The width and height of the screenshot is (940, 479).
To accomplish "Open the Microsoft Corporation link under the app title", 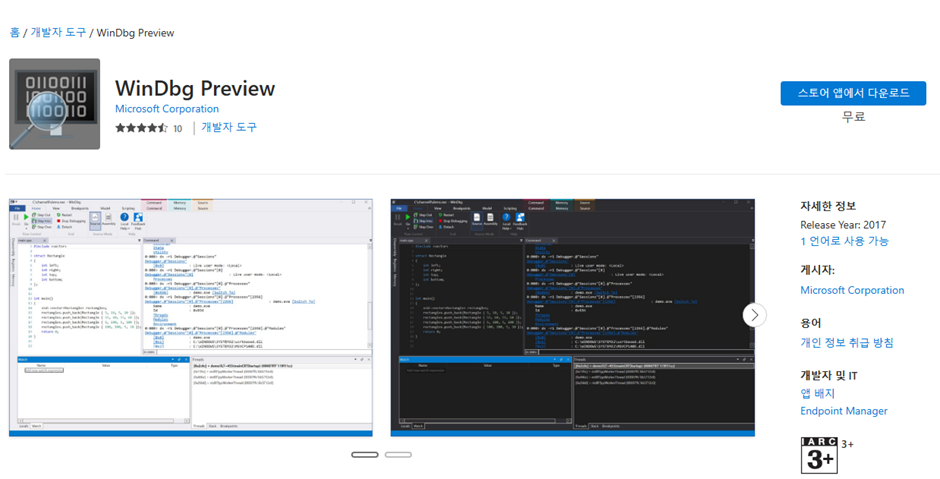I will coord(167,109).
